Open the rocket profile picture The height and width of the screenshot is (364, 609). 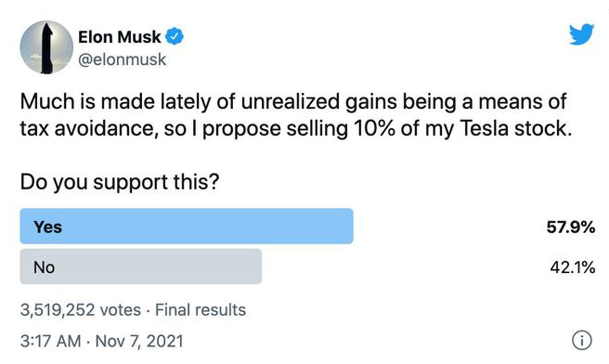click(46, 47)
